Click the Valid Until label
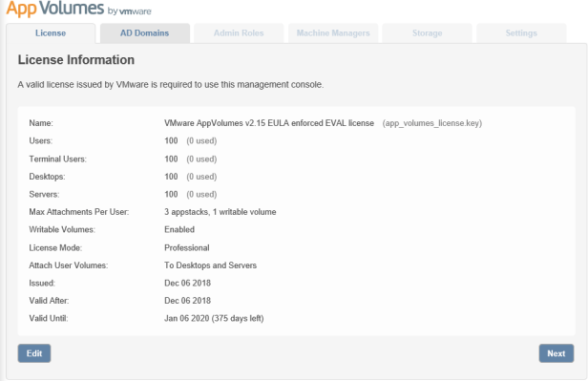Viewport: 588px width, 381px height. point(49,318)
